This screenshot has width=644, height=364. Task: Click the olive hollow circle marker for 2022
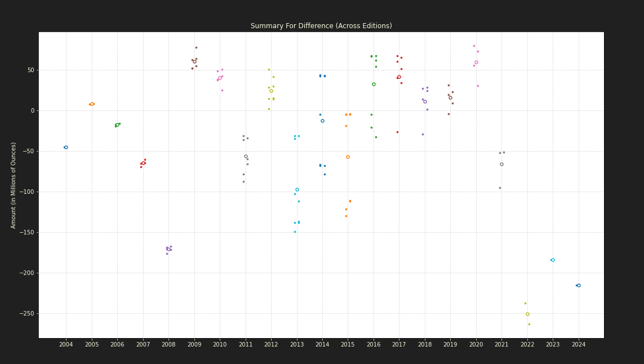pyautogui.click(x=528, y=314)
